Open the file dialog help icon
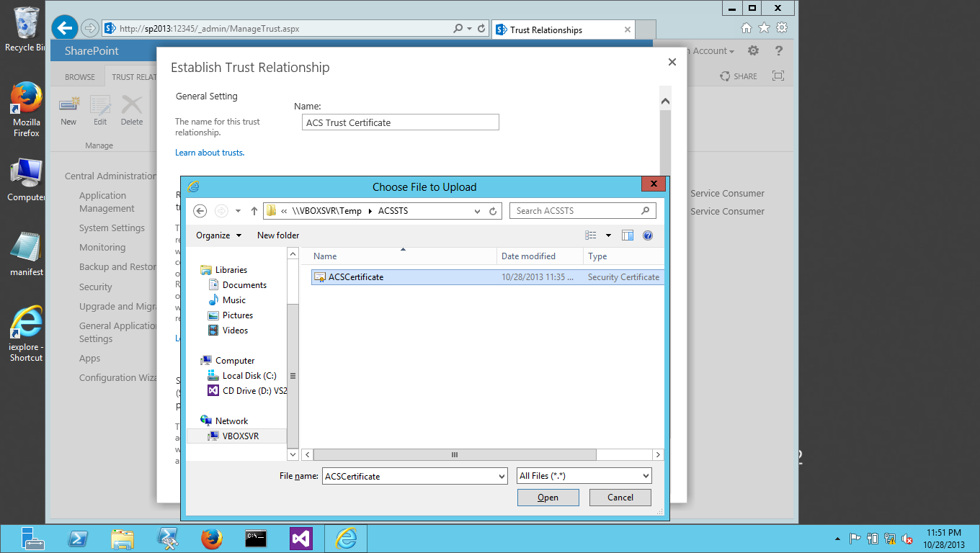The image size is (980, 553). point(647,235)
